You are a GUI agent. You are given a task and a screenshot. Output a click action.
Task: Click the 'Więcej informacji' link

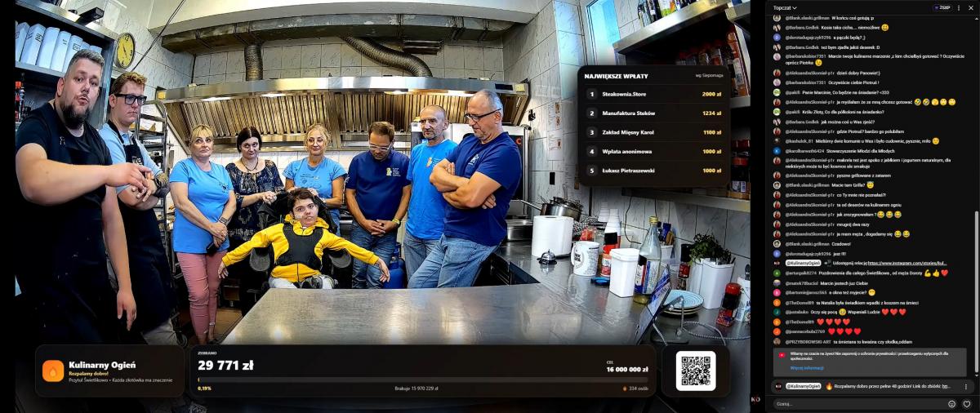807,368
